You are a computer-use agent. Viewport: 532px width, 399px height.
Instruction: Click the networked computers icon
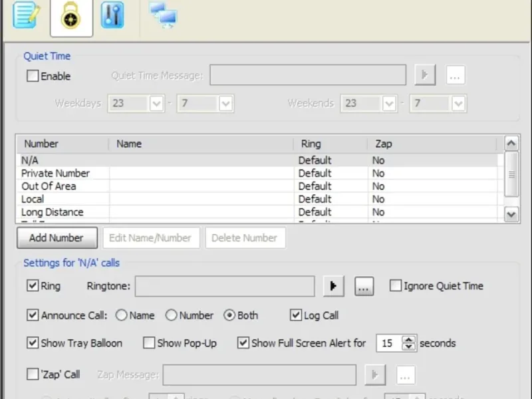[x=164, y=15]
